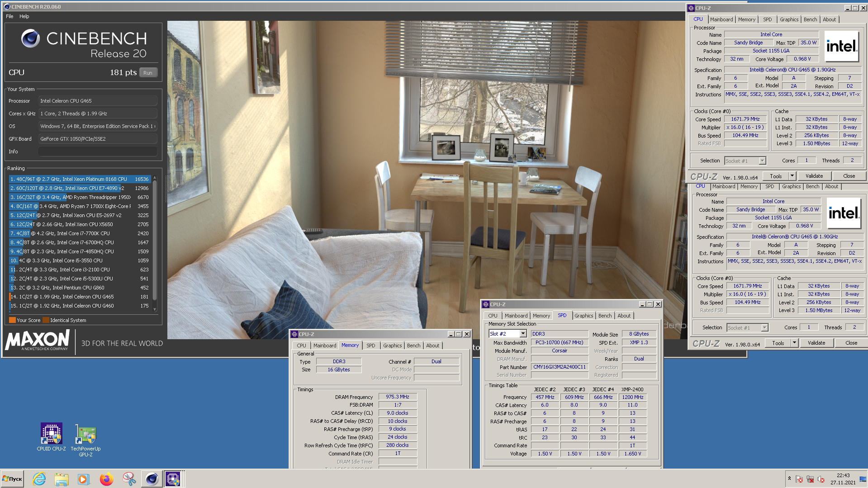Image resolution: width=868 pixels, height=488 pixels.
Task: Click Close button in lower-right CPU-Z window
Action: (851, 343)
